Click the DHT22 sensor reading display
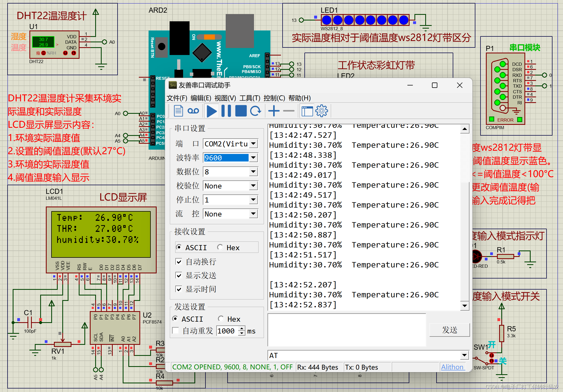 click(43, 42)
